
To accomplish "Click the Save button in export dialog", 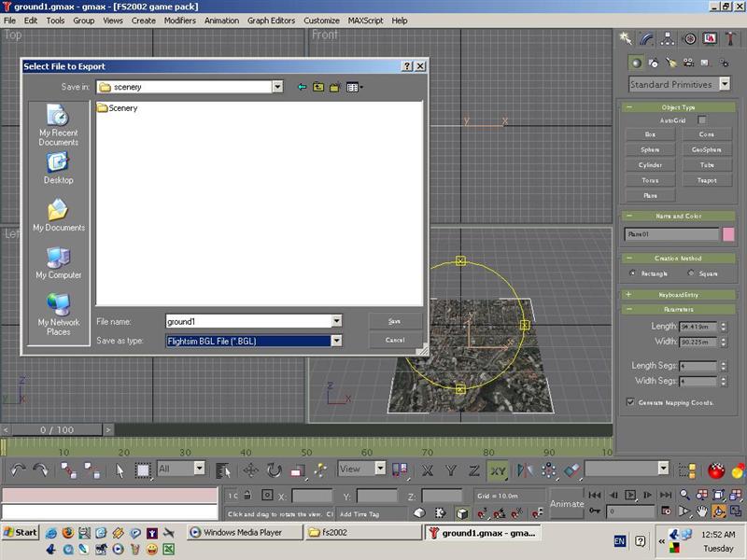I will [x=394, y=321].
